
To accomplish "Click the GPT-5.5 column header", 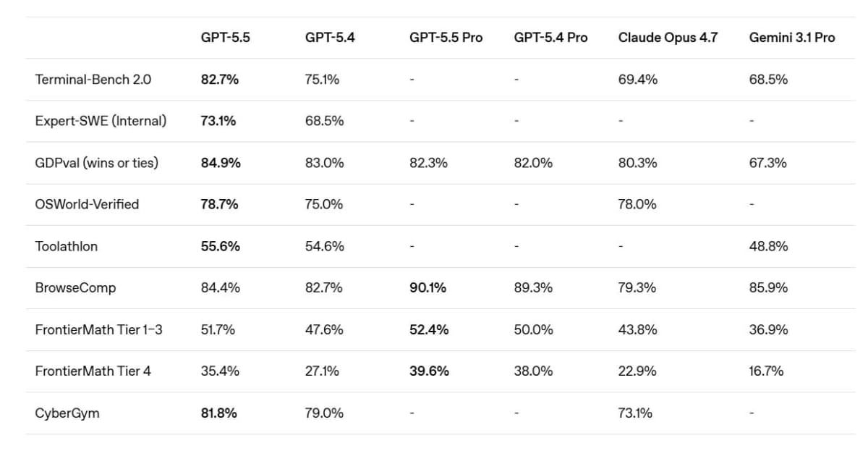I will pos(225,38).
